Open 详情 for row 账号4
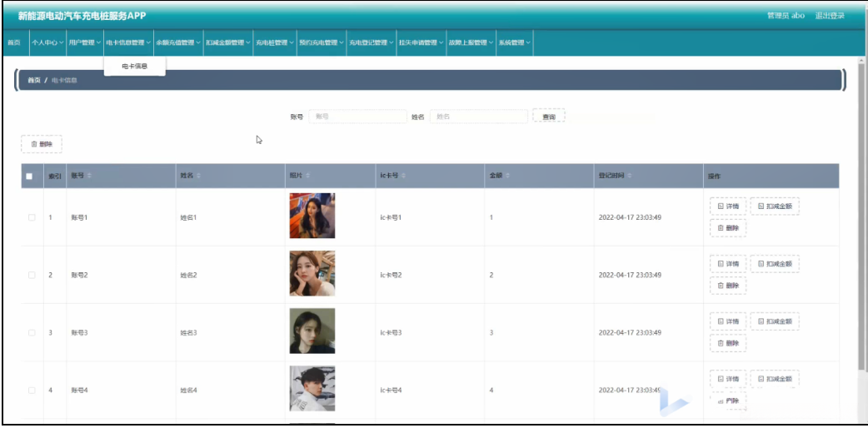The height and width of the screenshot is (428, 868). 728,379
